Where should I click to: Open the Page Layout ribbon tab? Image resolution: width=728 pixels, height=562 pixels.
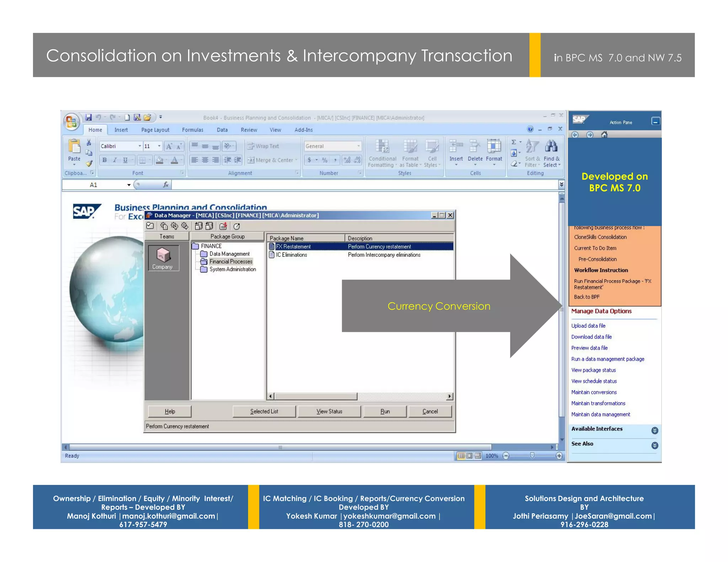tap(155, 130)
